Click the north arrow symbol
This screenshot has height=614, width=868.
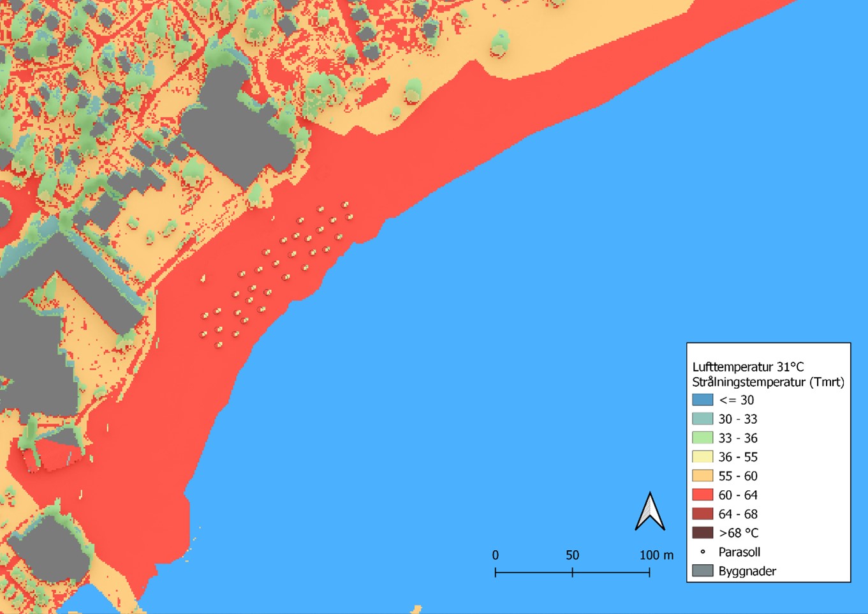[x=650, y=512]
